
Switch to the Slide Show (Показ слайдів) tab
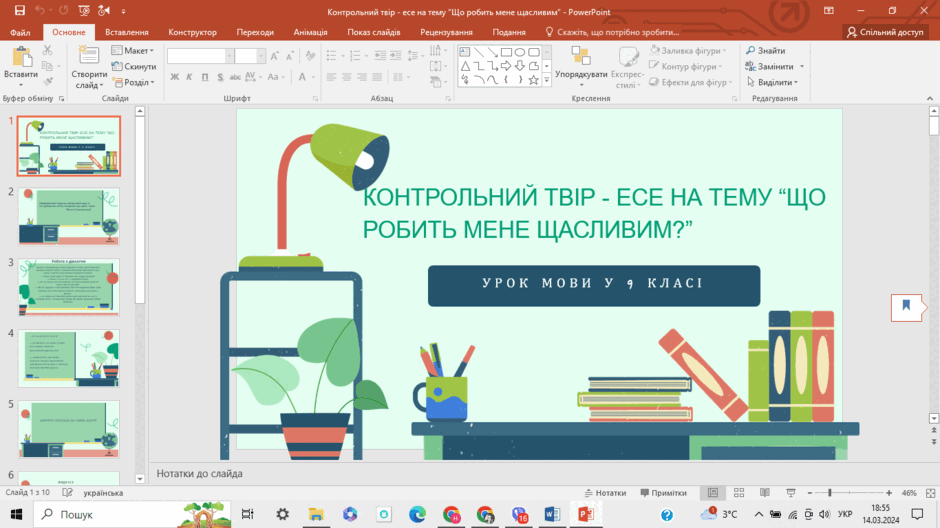point(373,32)
